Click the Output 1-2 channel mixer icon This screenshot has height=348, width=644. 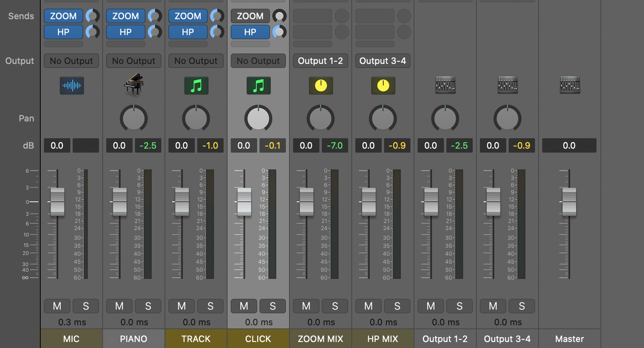pyautogui.click(x=445, y=85)
